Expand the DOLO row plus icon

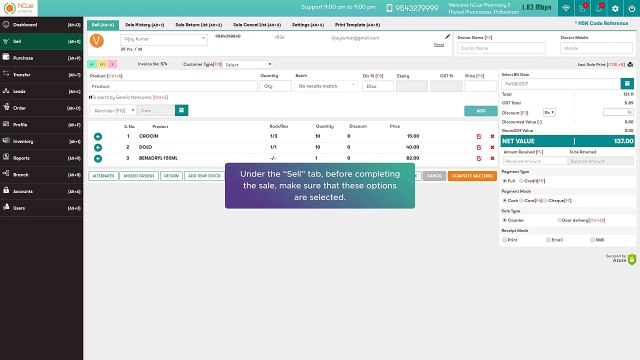[x=98, y=147]
